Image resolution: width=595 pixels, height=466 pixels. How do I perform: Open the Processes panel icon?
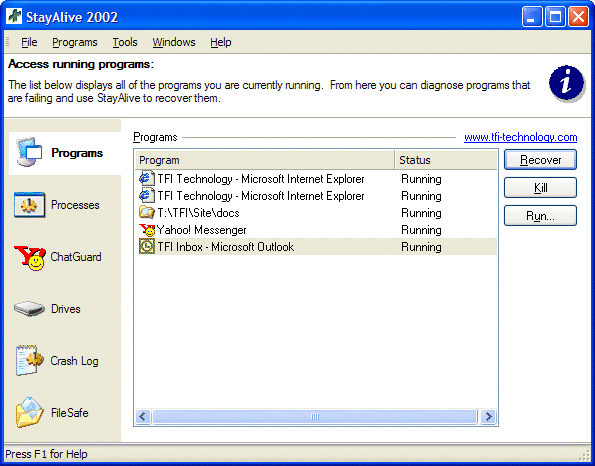tap(30, 205)
